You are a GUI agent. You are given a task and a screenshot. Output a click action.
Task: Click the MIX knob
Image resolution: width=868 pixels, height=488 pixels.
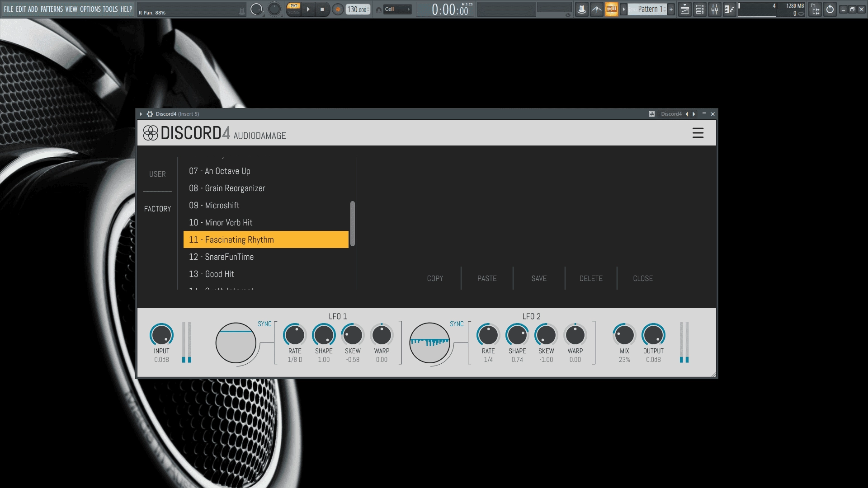[624, 335]
